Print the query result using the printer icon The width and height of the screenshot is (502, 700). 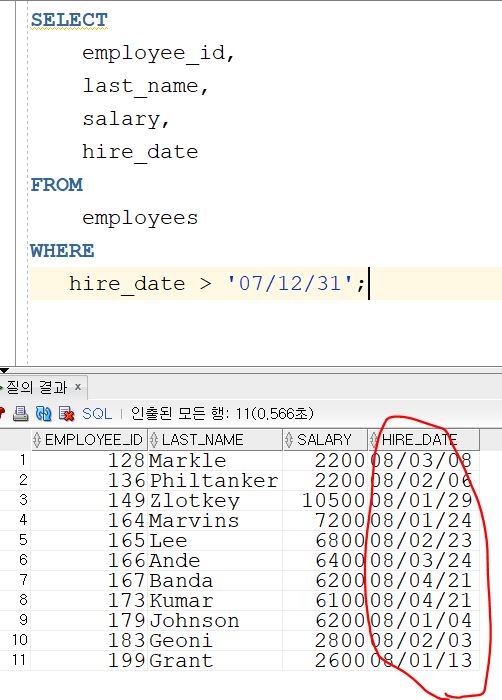coord(21,413)
